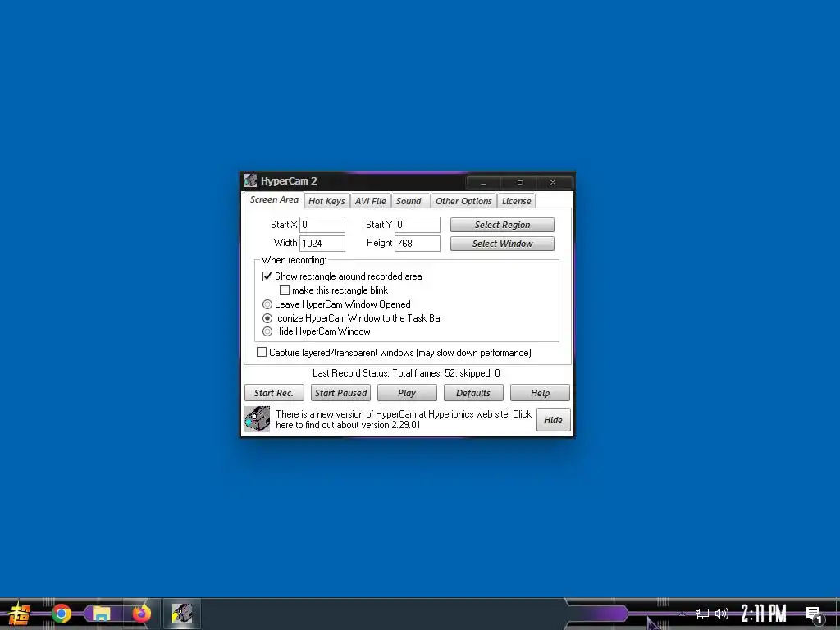Click the Height field showing 768

(x=418, y=243)
